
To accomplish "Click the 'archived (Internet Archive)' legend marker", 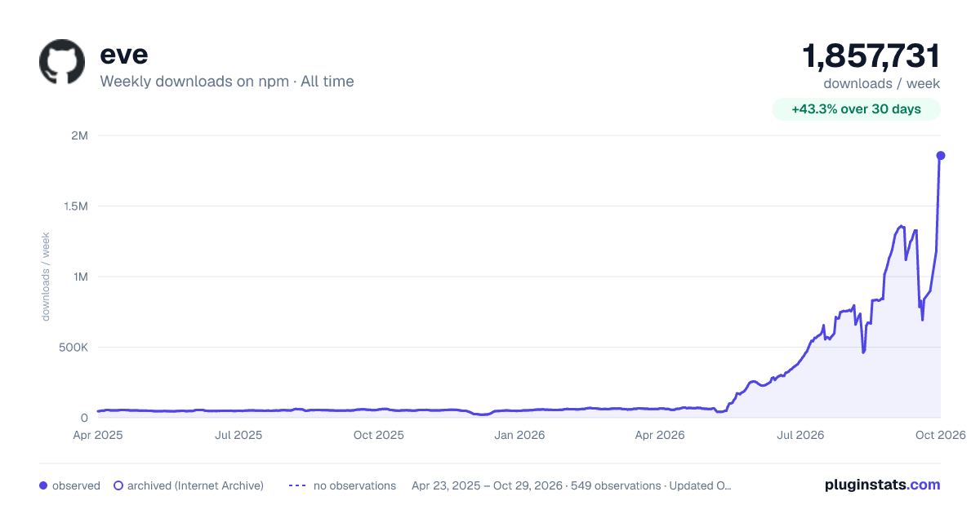I will 118,485.
